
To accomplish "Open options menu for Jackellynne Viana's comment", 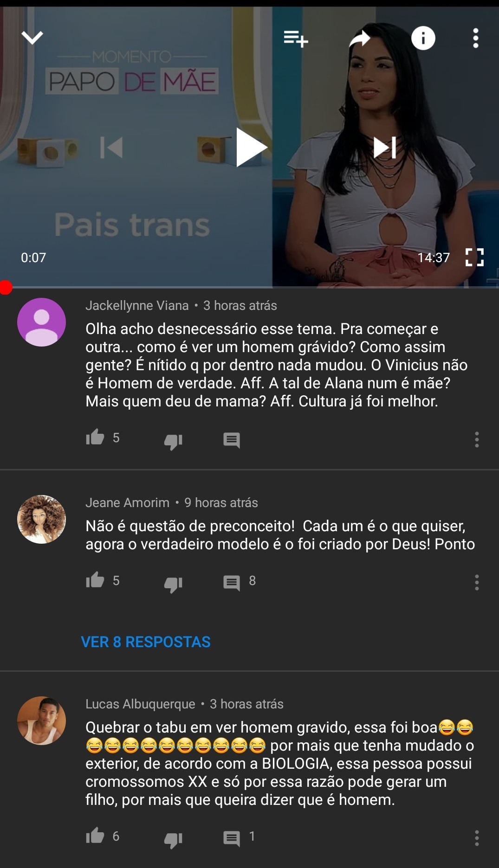I will pyautogui.click(x=477, y=439).
